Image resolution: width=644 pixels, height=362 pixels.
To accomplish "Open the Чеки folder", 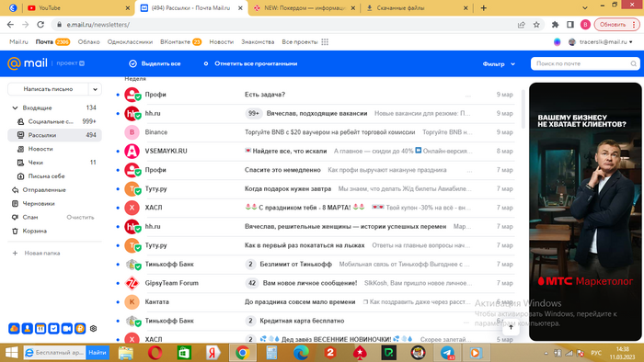I will tap(54, 163).
